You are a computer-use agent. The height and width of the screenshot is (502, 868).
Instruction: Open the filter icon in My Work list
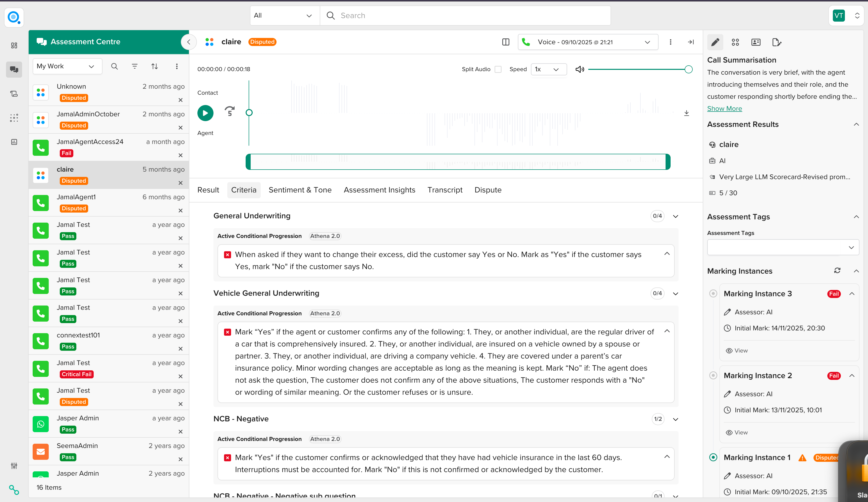135,66
